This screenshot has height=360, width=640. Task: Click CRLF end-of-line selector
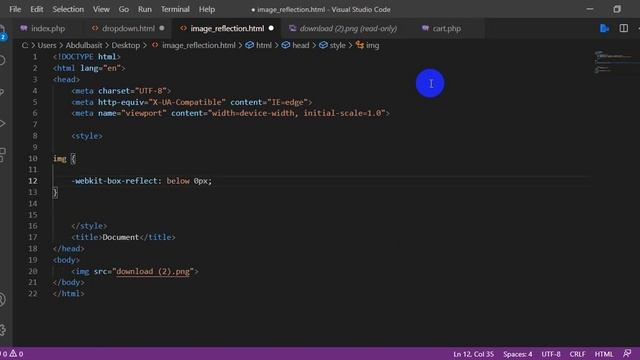coord(577,354)
